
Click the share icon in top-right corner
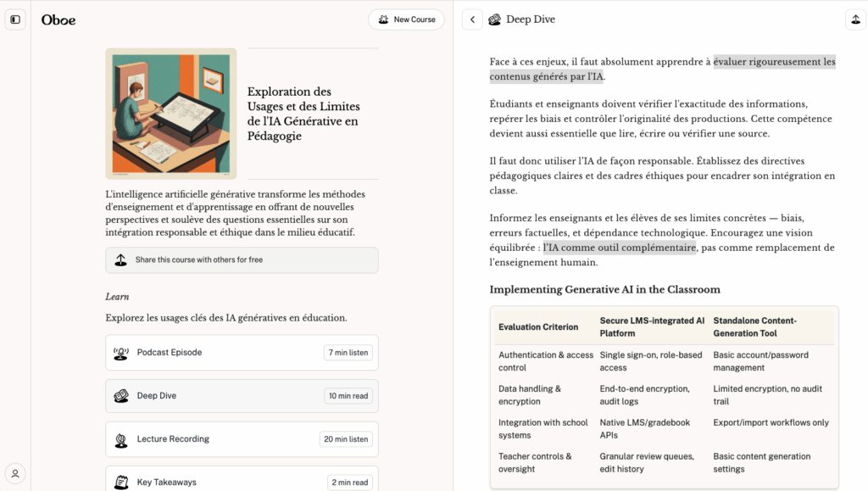coord(855,20)
